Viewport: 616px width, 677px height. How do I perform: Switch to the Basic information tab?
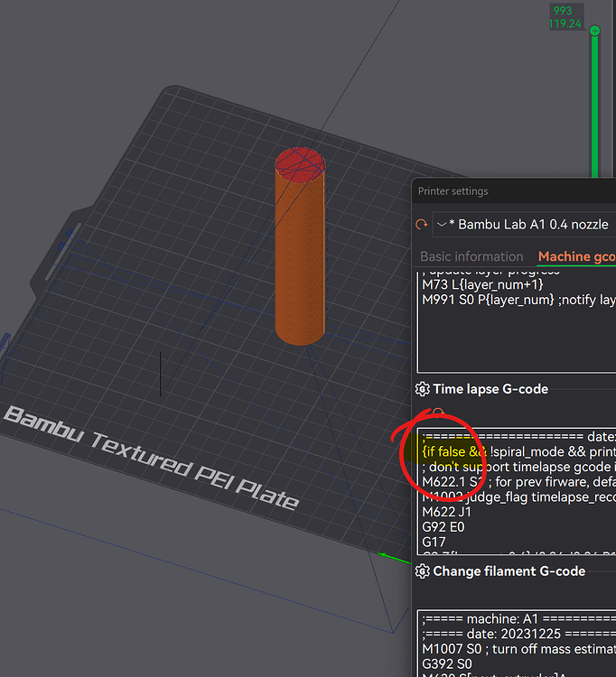click(x=471, y=256)
